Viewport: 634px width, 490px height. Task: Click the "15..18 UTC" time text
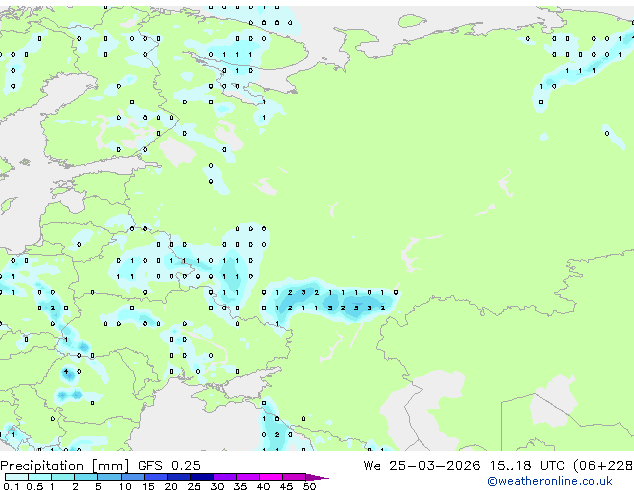[527, 466]
